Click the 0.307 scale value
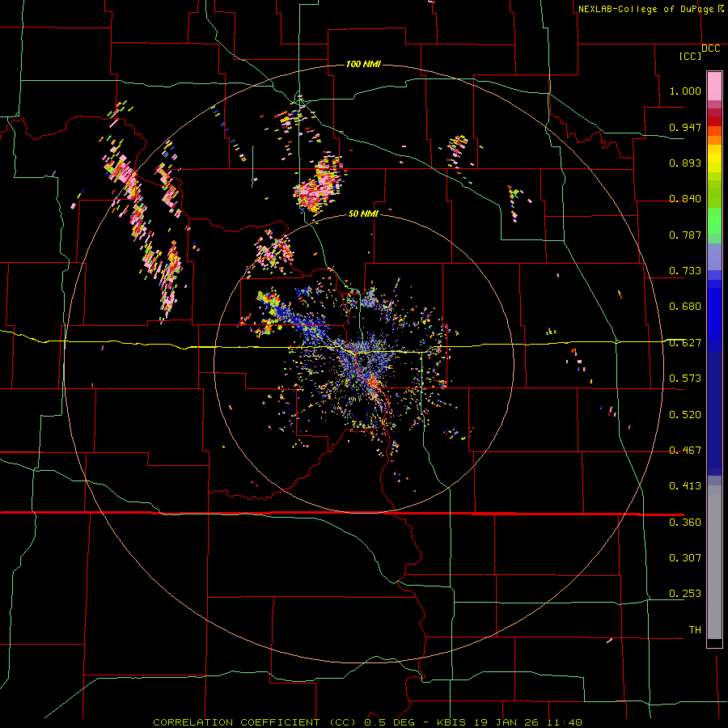728x728 pixels. coord(685,557)
